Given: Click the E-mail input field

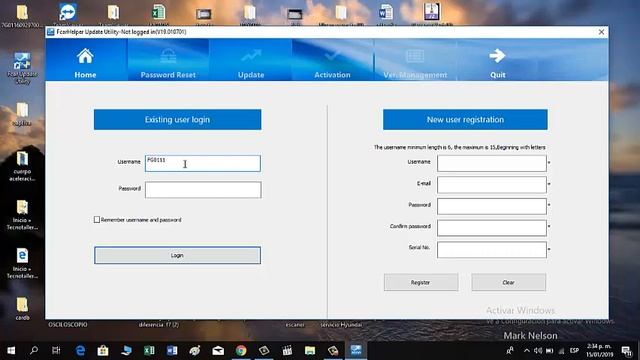Looking at the screenshot, I should (492, 184).
